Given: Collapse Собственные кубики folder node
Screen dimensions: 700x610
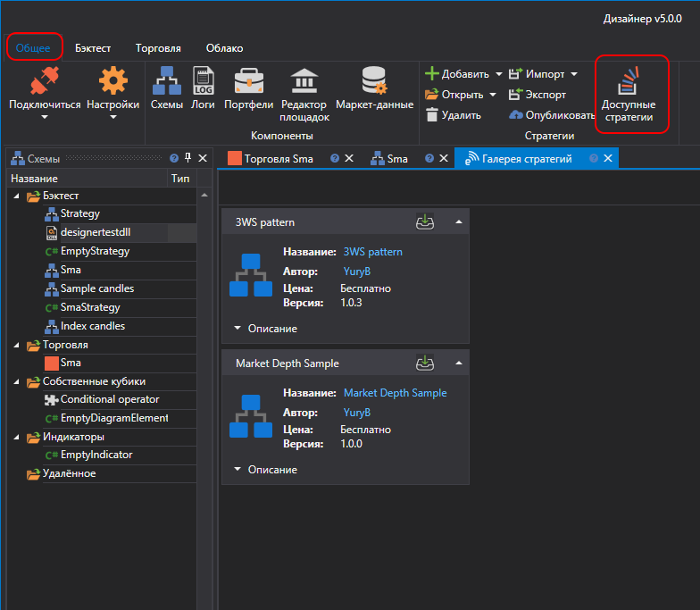Looking at the screenshot, I should tap(16, 381).
